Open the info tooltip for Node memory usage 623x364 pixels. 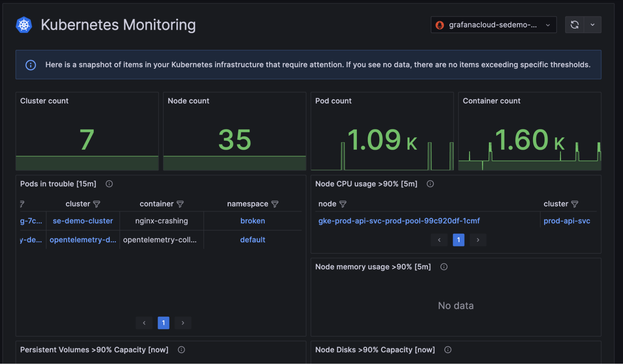(444, 267)
